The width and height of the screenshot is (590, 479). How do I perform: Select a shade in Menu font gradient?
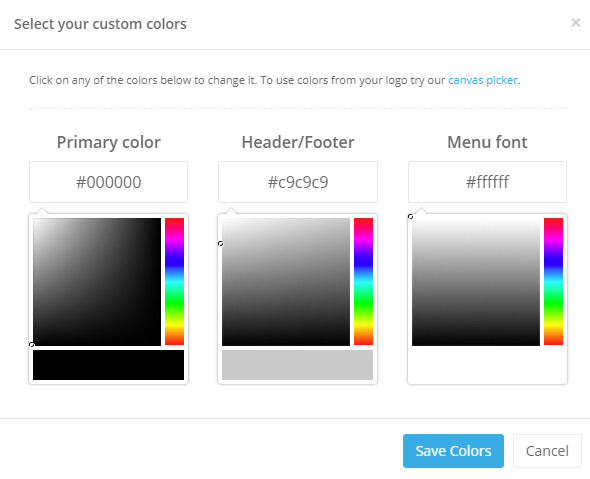coord(476,282)
